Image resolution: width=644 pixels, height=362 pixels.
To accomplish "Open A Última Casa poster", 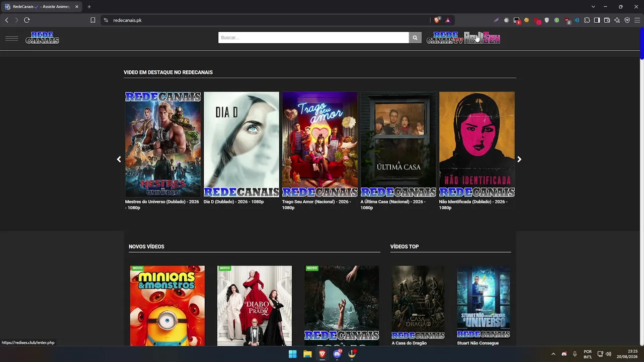I will coord(398,144).
